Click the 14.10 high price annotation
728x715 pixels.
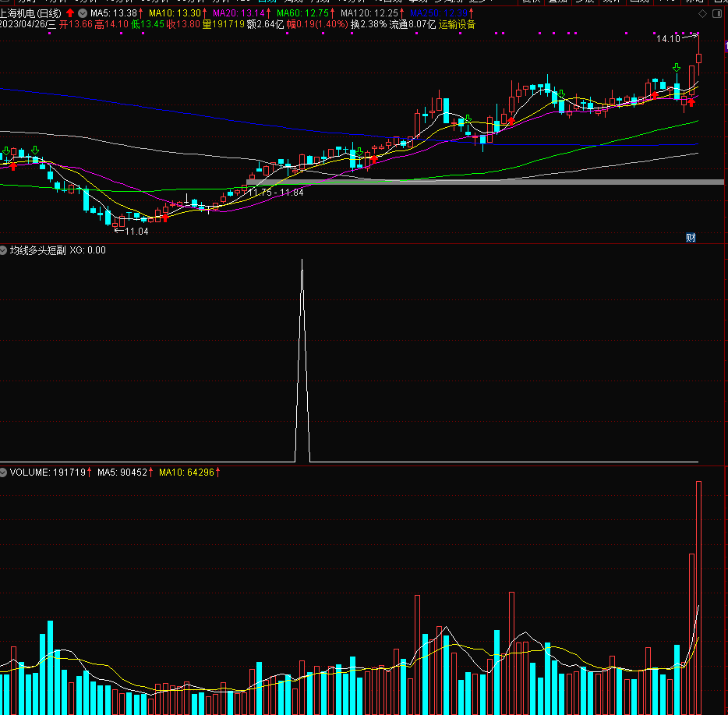click(668, 39)
